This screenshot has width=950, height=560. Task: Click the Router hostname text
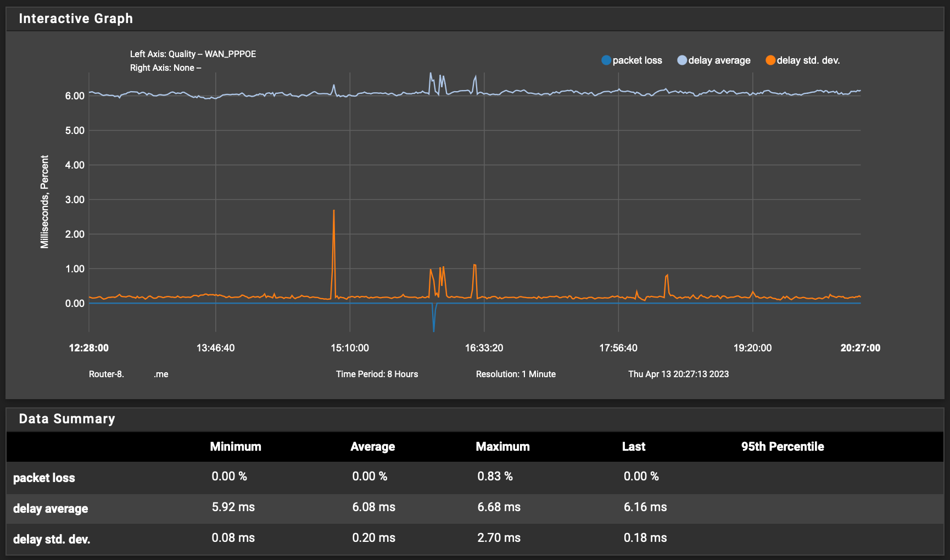pyautogui.click(x=128, y=374)
